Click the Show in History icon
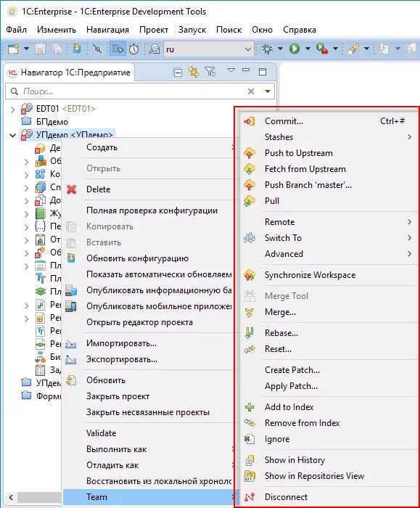420x508 pixels. point(250,460)
